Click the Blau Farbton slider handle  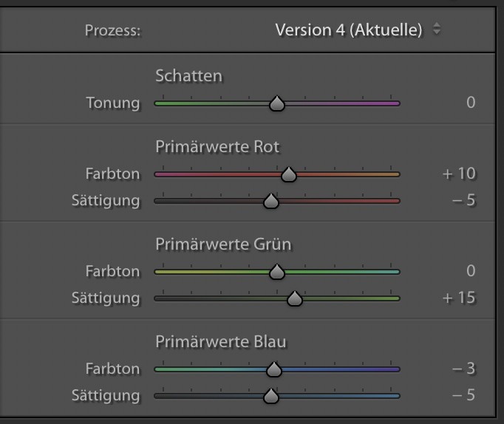point(273,369)
